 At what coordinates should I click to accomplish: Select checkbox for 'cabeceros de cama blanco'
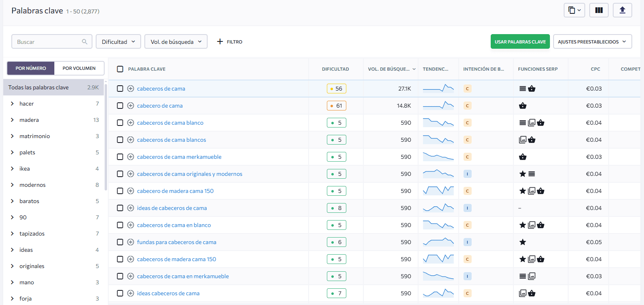click(120, 123)
